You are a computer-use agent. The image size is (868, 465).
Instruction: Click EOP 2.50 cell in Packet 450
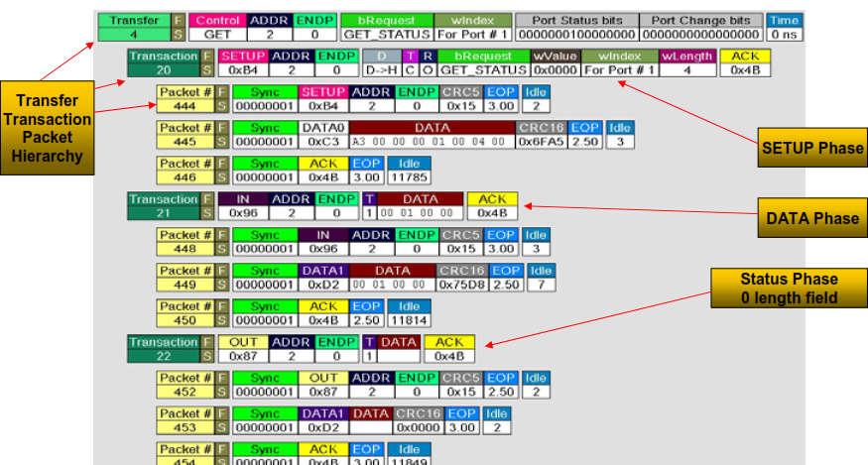(x=366, y=313)
